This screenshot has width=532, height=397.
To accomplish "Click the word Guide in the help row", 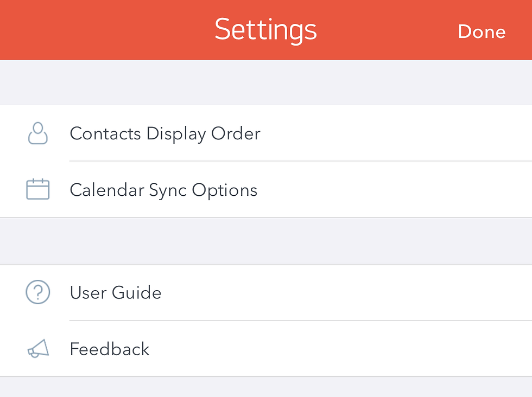I will click(136, 292).
